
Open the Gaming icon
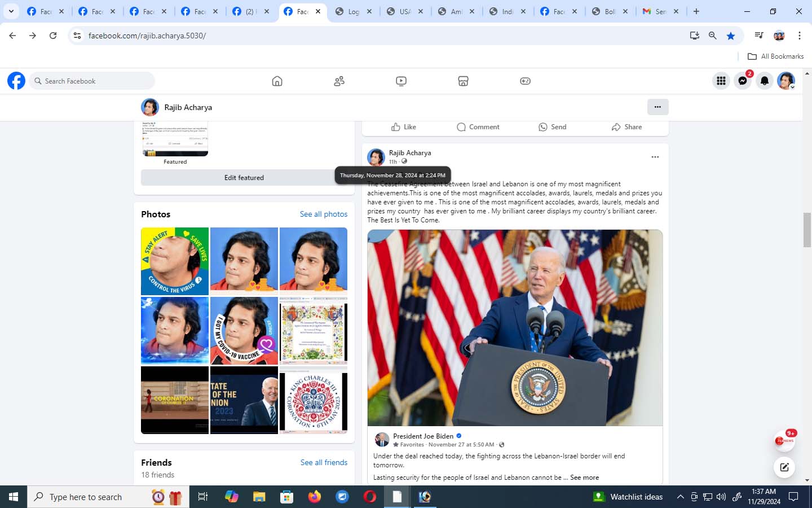(525, 81)
